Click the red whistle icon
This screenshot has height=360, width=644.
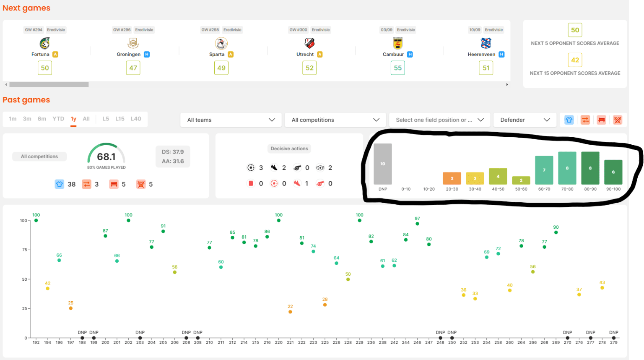[320, 183]
